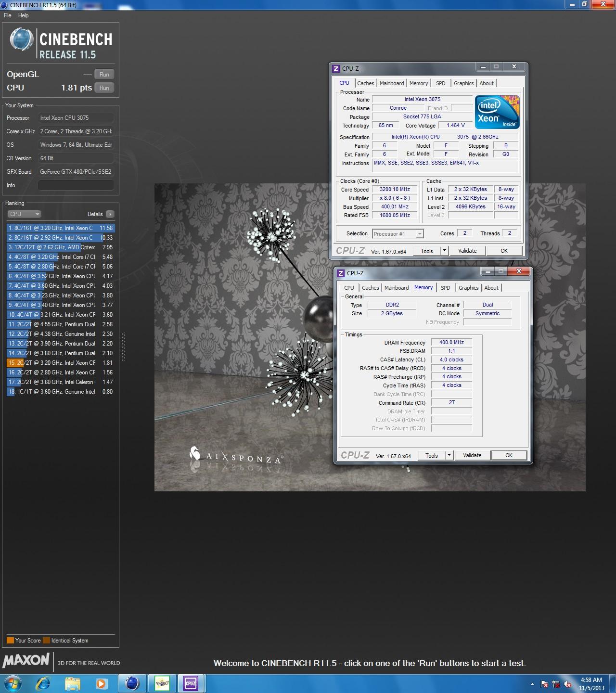Switch to CPU-Z taskbar icon
Screen dimensions: 616x693
pos(191,683)
